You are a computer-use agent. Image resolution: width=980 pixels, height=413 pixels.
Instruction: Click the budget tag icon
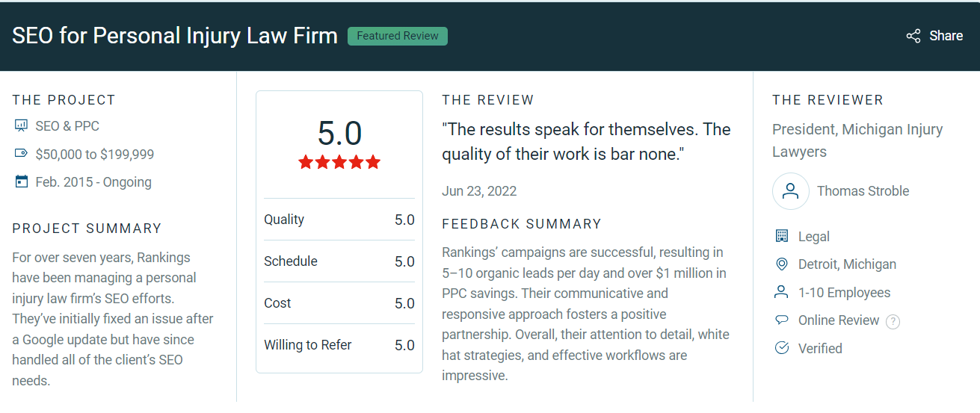(21, 154)
